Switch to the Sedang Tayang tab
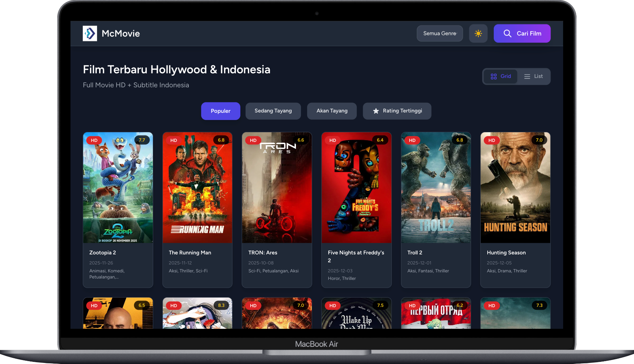Viewport: 634px width, 364px height. [x=273, y=111]
